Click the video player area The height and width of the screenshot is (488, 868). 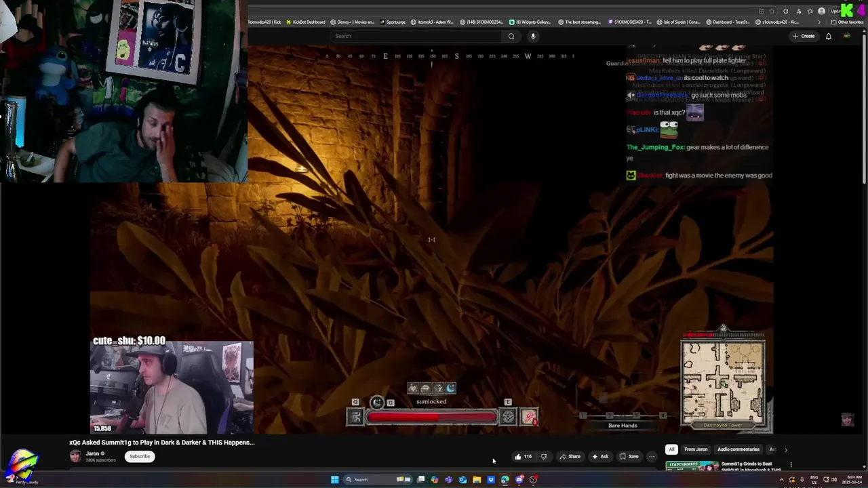point(431,241)
